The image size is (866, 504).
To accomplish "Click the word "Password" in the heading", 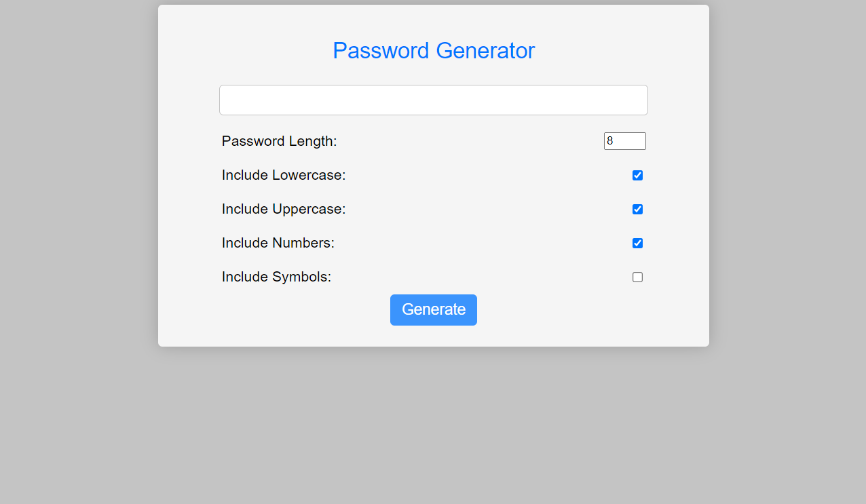I will [x=381, y=51].
